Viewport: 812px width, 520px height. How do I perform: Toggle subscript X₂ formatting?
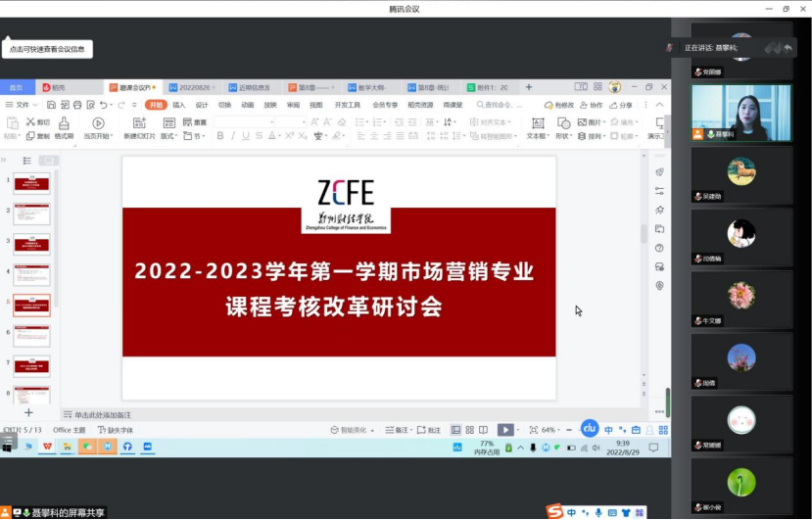coord(303,136)
